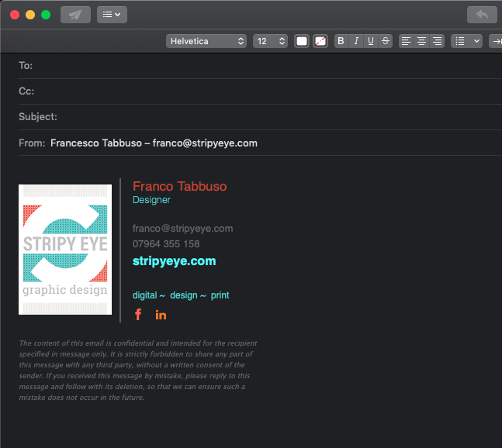The width and height of the screenshot is (502, 448).
Task: Click the reply arrow button in toolbar
Action: [482, 15]
